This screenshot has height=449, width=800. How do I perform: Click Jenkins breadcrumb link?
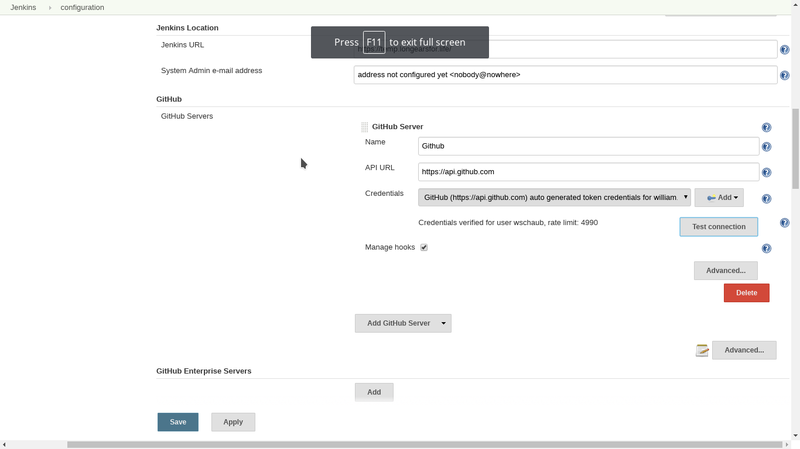point(23,7)
